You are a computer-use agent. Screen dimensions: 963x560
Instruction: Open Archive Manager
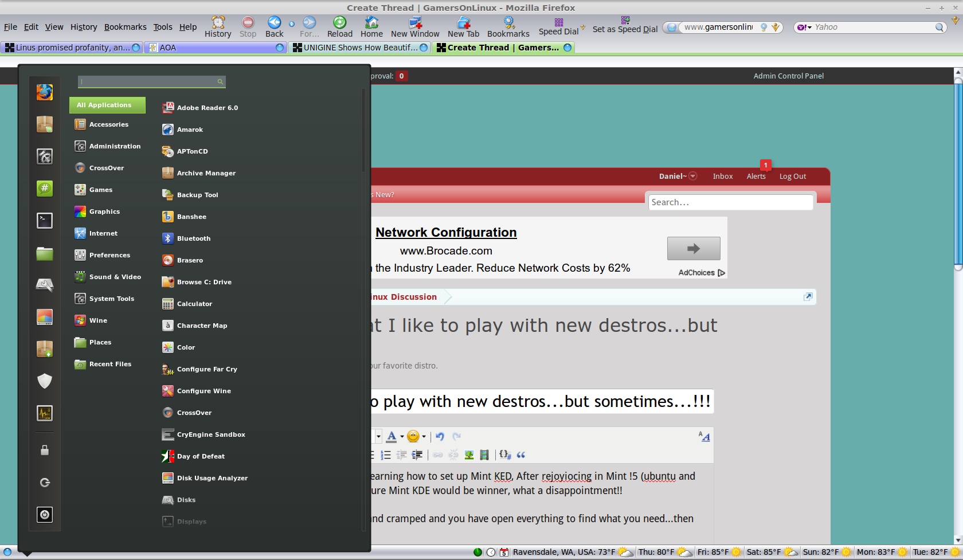pyautogui.click(x=199, y=173)
